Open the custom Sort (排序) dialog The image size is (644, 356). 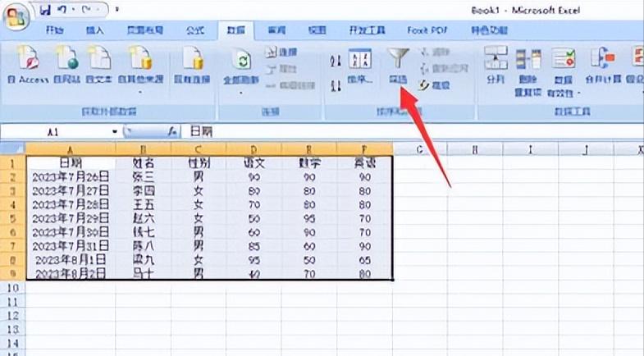click(x=360, y=66)
